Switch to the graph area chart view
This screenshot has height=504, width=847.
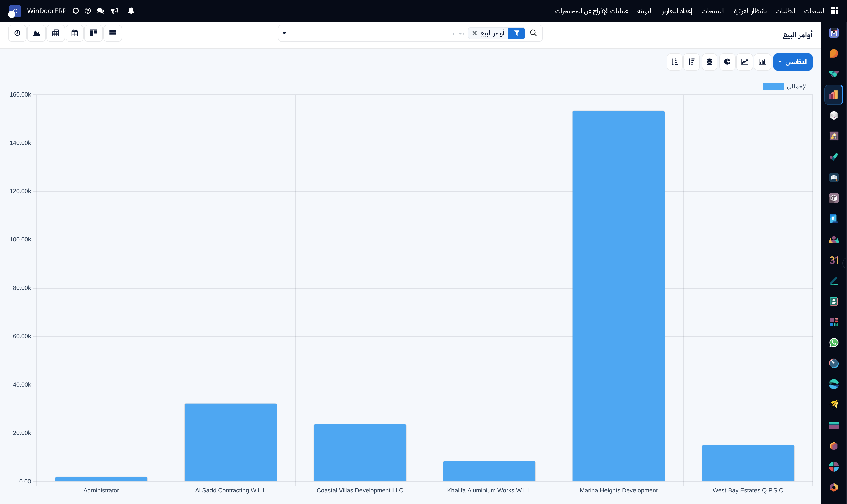[36, 33]
